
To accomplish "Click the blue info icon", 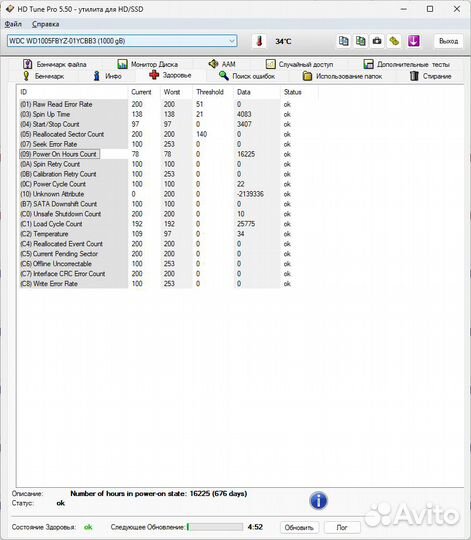I will click(318, 500).
